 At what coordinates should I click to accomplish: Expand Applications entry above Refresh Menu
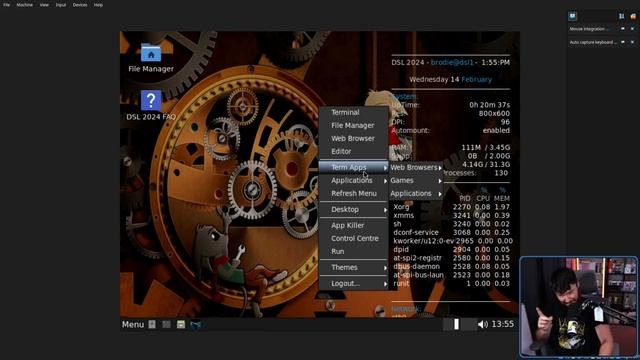353,180
